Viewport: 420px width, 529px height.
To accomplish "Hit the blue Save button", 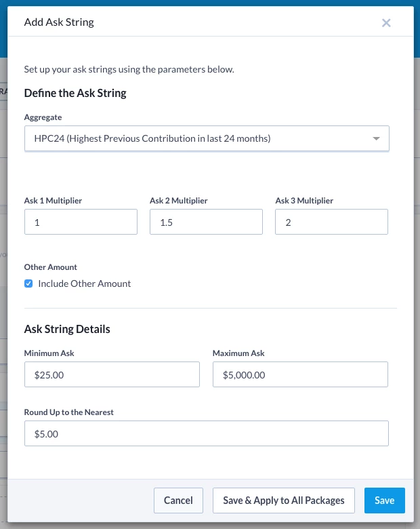I will 384,501.
